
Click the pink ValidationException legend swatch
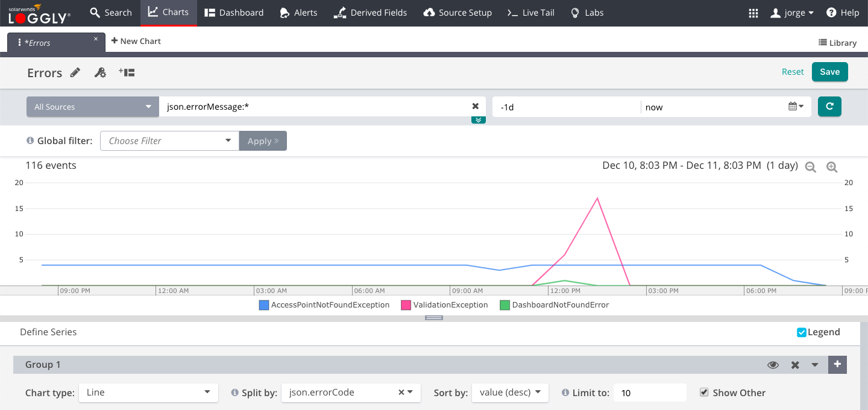click(x=406, y=305)
